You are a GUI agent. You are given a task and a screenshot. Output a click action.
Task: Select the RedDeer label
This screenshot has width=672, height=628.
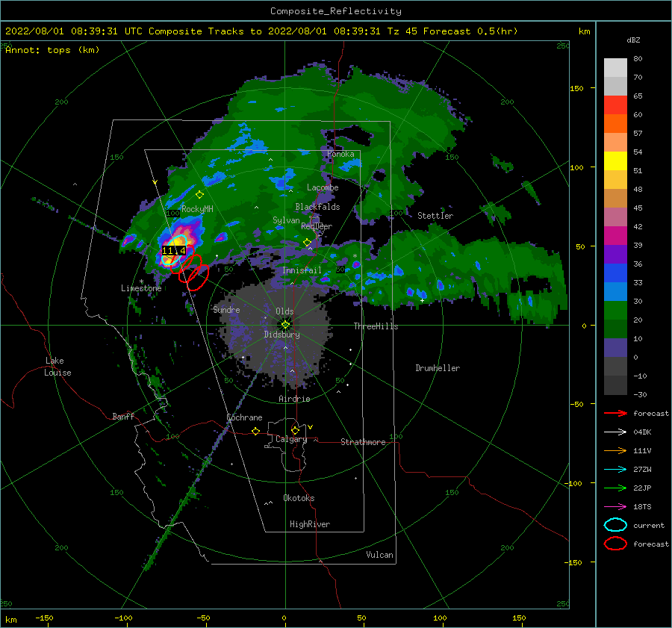[x=317, y=226]
